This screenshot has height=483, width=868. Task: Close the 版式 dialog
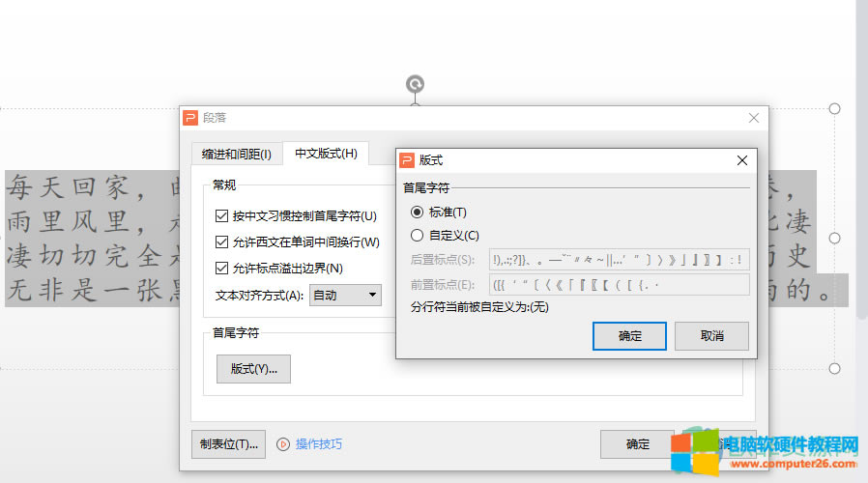(x=742, y=160)
